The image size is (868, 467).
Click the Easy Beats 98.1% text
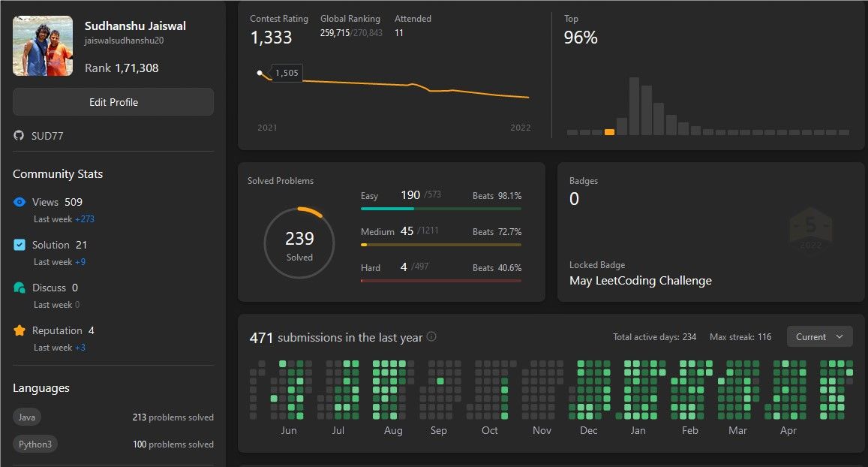tap(497, 195)
